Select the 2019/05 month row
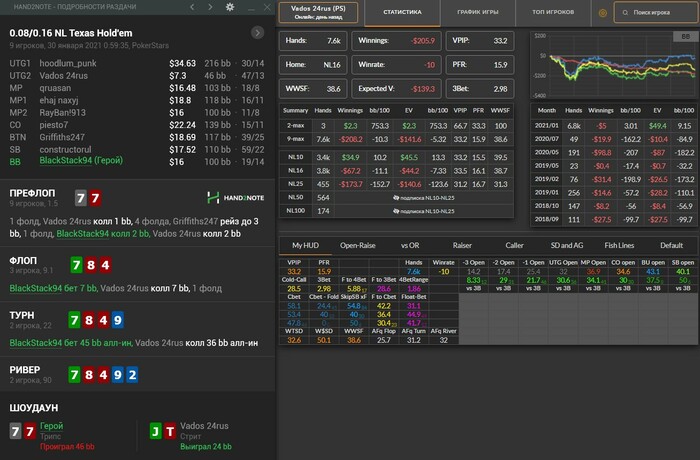This screenshot has height=460, width=700. [x=614, y=166]
